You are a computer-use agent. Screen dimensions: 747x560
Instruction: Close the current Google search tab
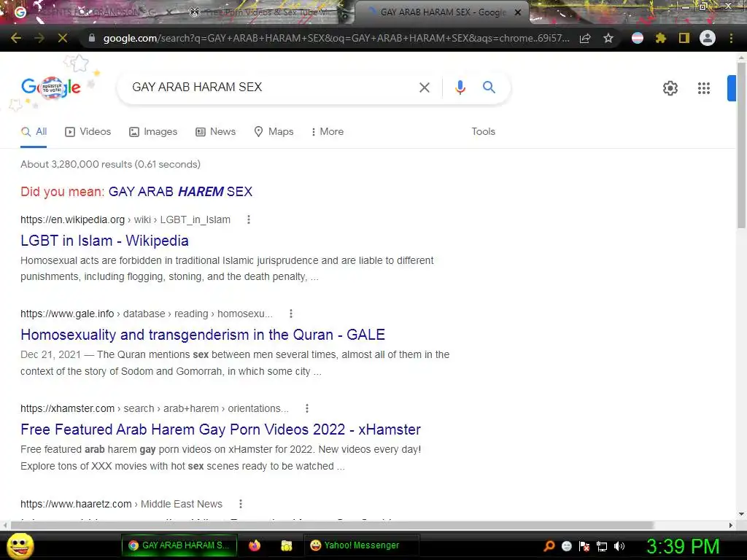tap(518, 12)
